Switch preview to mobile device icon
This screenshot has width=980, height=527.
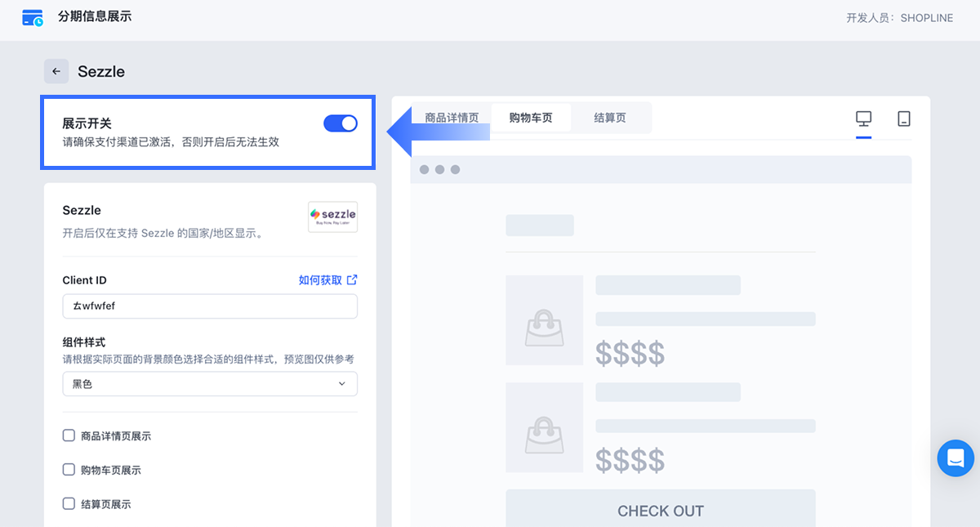click(x=904, y=118)
